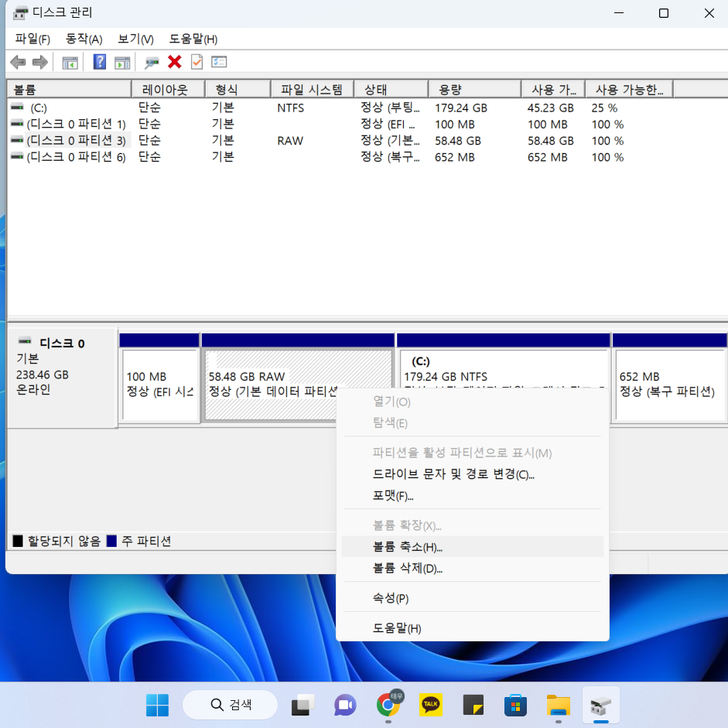Open Windows Start menu

pos(157,705)
